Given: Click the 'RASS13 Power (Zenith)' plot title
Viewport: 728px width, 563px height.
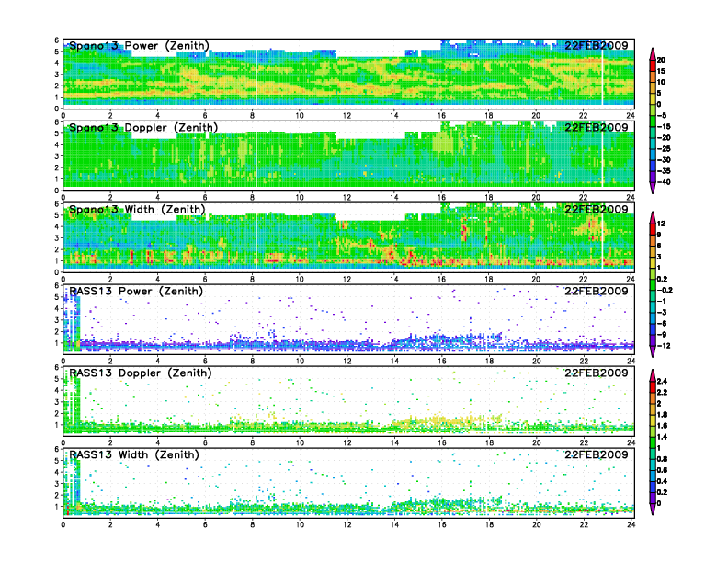Looking at the screenshot, I should coord(136,291).
